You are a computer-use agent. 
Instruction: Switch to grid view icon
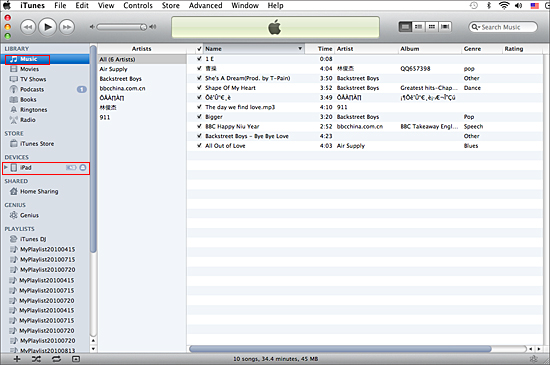[x=432, y=27]
